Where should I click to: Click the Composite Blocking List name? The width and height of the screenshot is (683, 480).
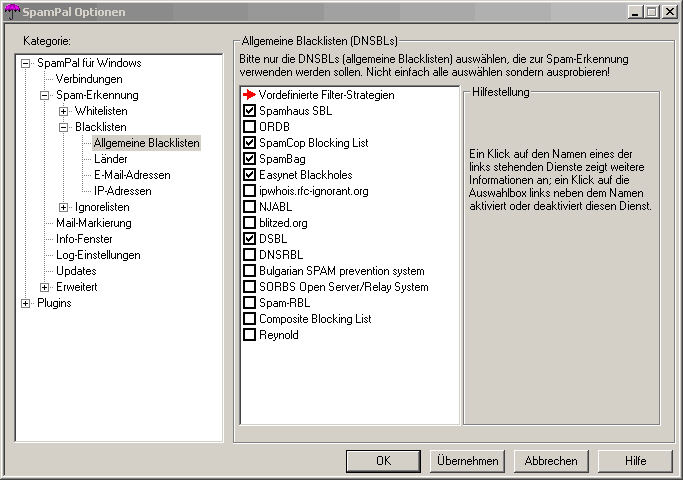pyautogui.click(x=315, y=318)
